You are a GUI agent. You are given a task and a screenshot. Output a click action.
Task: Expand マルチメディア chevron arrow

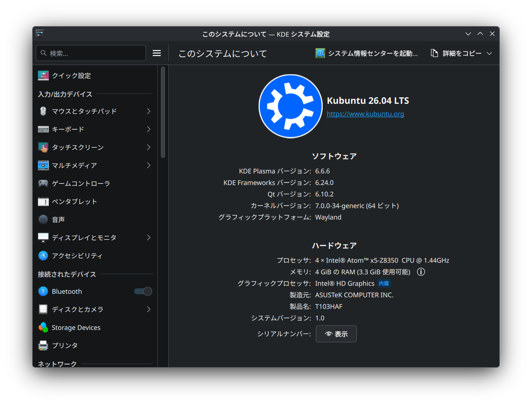(149, 165)
